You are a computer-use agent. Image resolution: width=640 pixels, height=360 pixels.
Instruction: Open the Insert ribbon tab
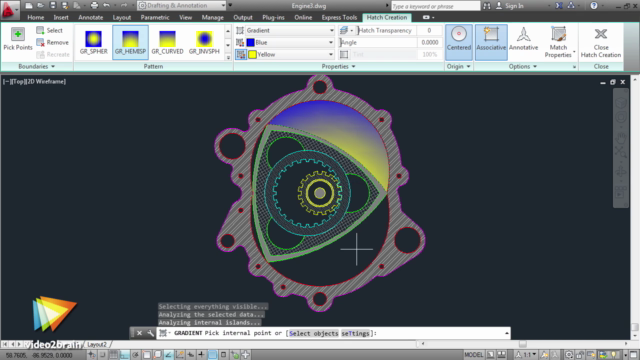point(61,18)
